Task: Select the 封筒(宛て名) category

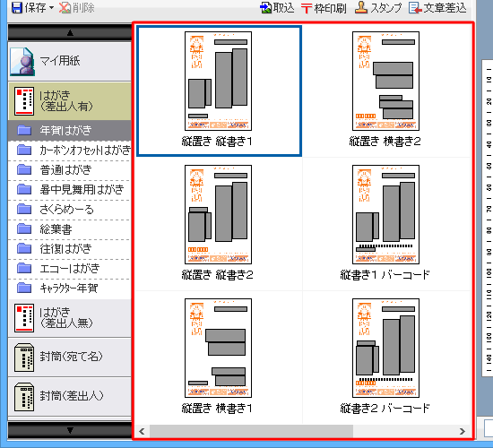Action: [70, 357]
